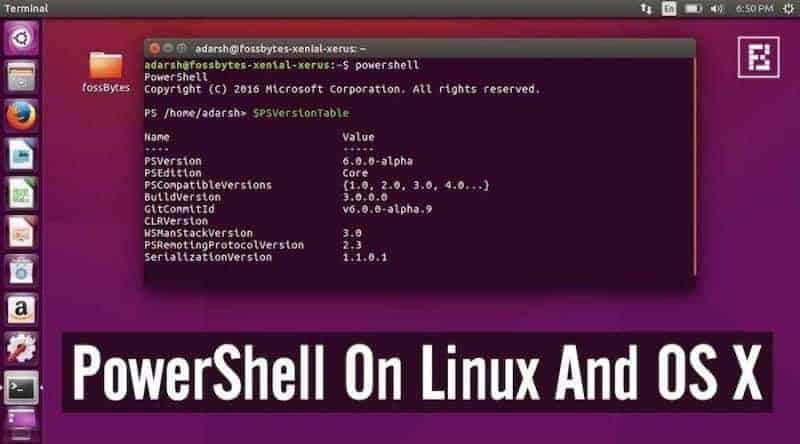This screenshot has height=444, width=800.
Task: Open Ubuntu Software store icon
Action: click(21, 271)
